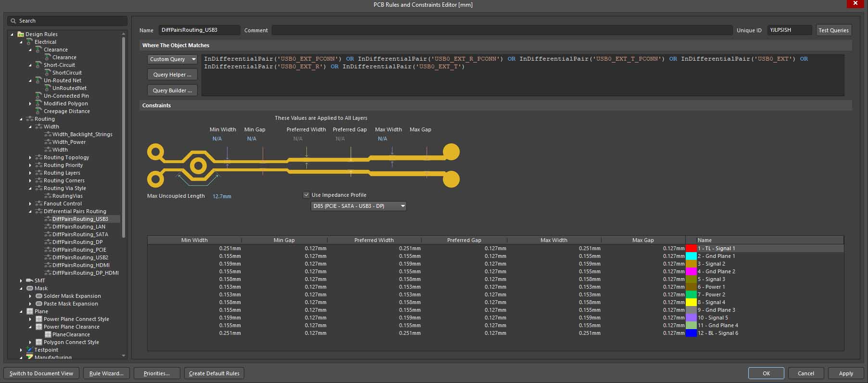Click the red TL - Signal 1 color swatch

coord(691,248)
